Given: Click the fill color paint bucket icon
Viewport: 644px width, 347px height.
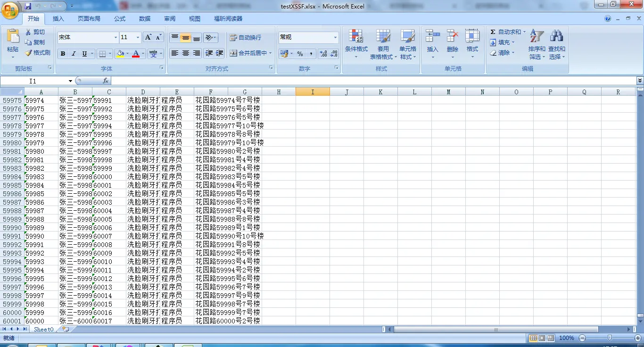Looking at the screenshot, I should 120,54.
